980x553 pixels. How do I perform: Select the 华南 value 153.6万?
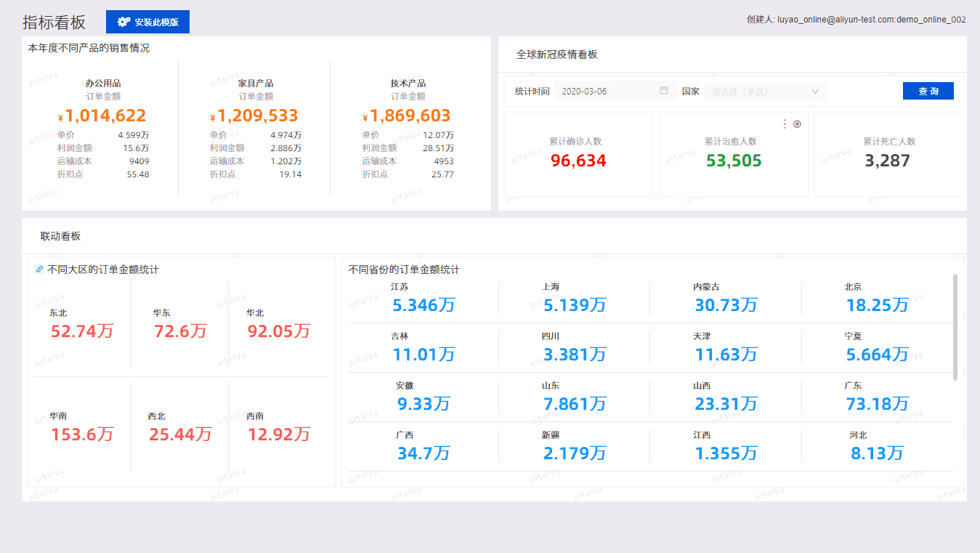click(82, 435)
